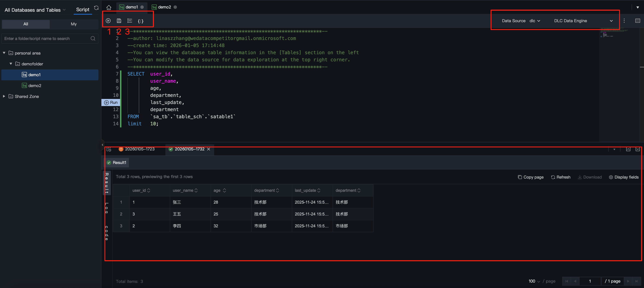Open the 20260105-1723 result tab
Image resolution: width=644 pixels, height=288 pixels.
(139, 149)
